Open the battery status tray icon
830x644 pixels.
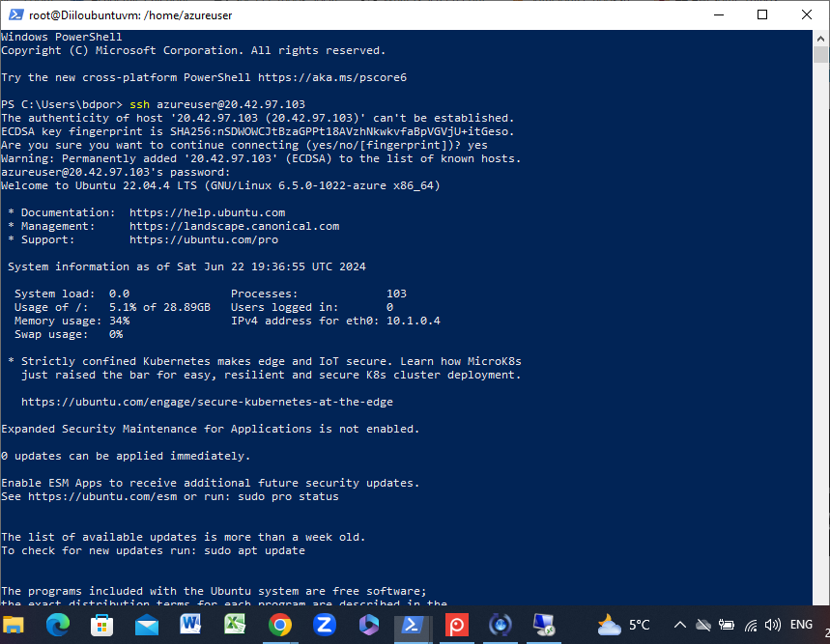pos(727,625)
